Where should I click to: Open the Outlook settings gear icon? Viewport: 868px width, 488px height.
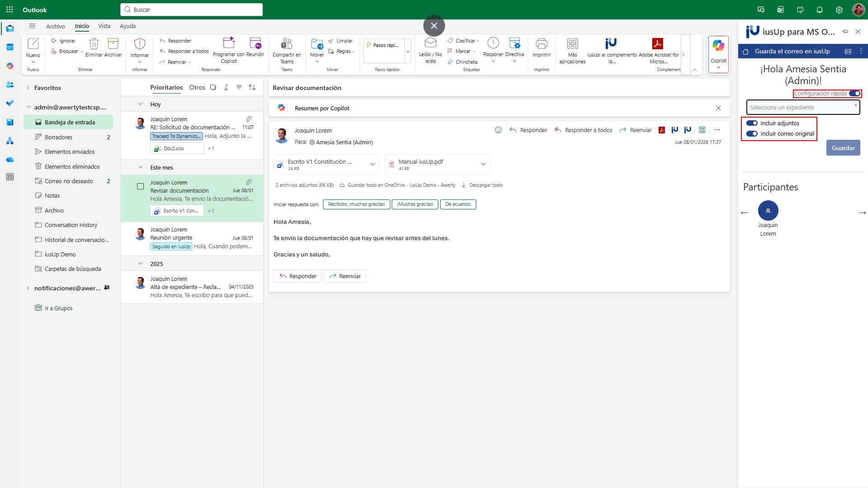tap(839, 10)
